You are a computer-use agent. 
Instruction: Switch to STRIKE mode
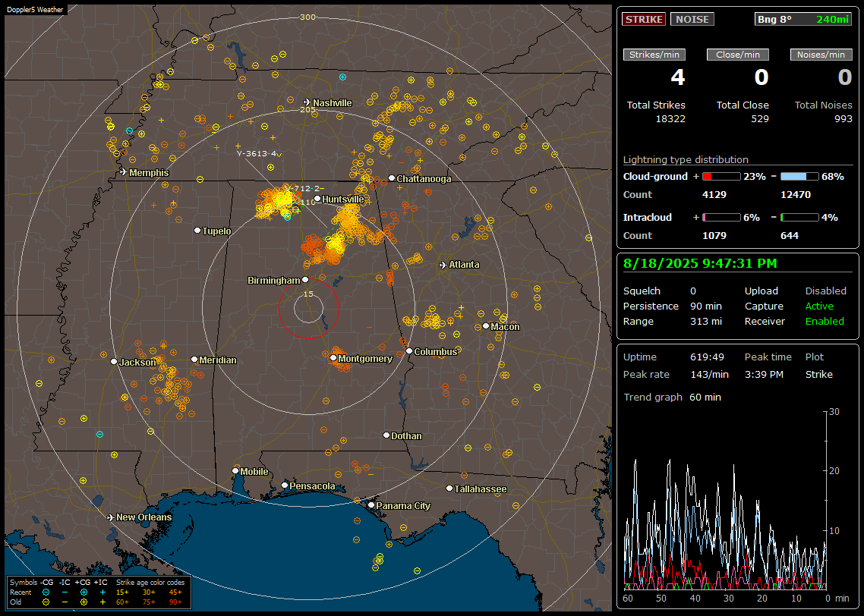pos(644,19)
